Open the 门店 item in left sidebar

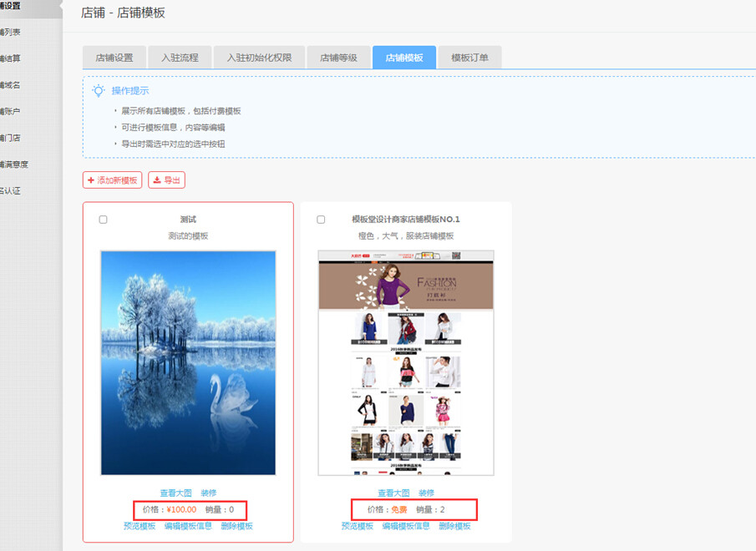coord(10,139)
